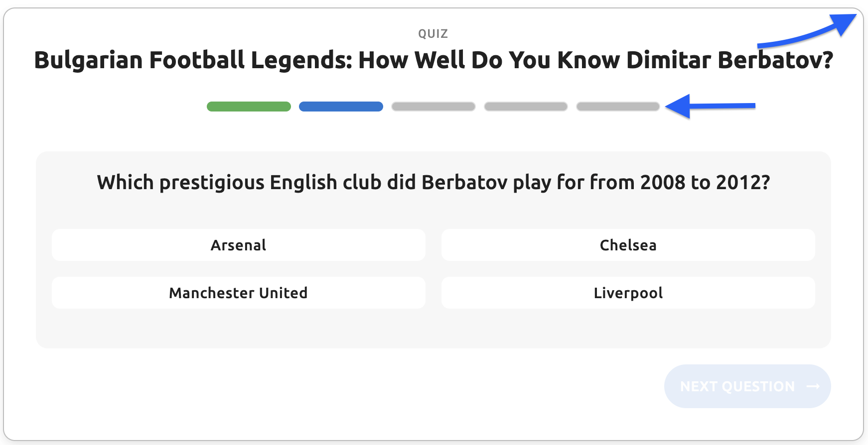Click the right-arrow icon inside Next Question
This screenshot has width=868, height=445.
pos(813,386)
